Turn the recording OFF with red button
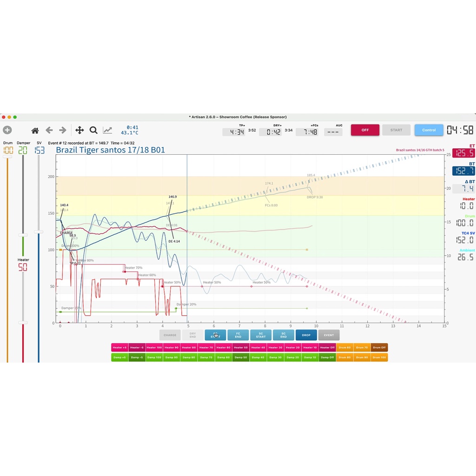The width and height of the screenshot is (476, 476). tap(365, 130)
